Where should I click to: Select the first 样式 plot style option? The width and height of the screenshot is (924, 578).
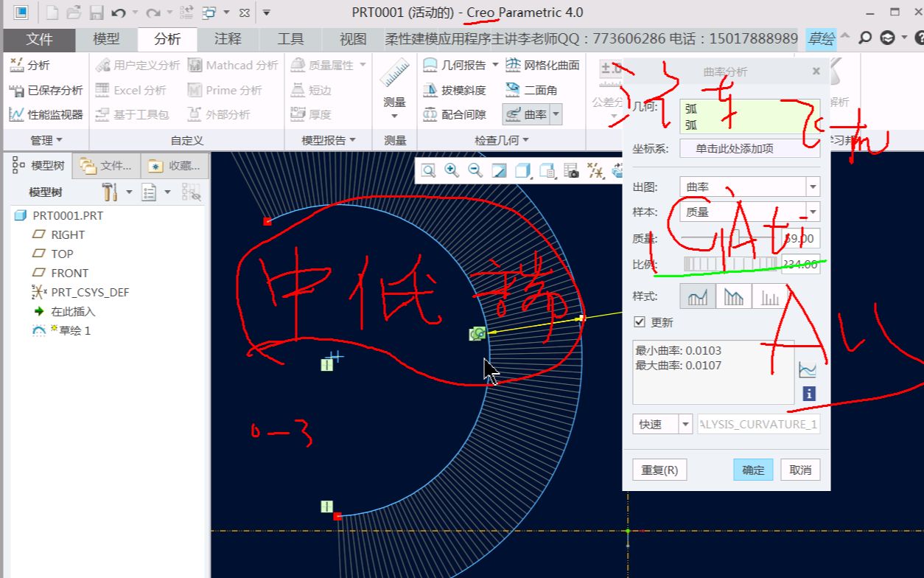(697, 298)
